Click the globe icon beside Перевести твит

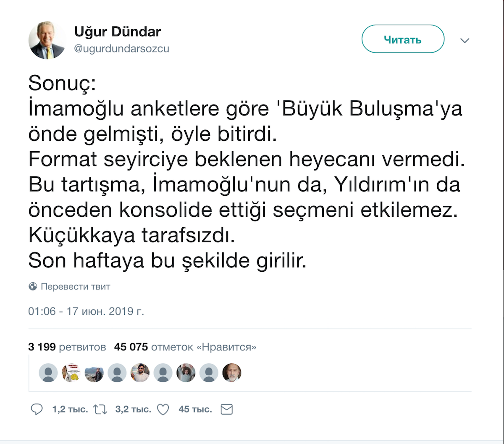pos(33,287)
